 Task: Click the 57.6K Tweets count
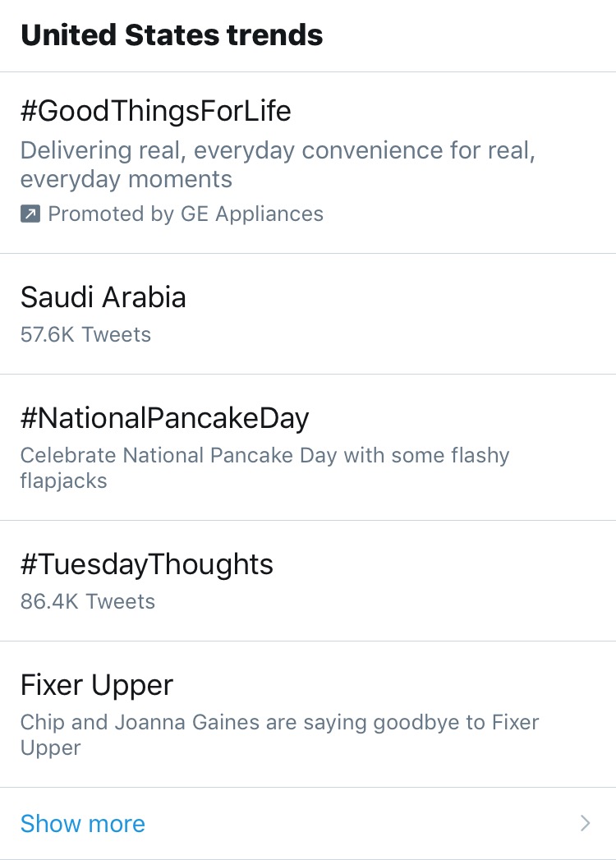pyautogui.click(x=85, y=334)
